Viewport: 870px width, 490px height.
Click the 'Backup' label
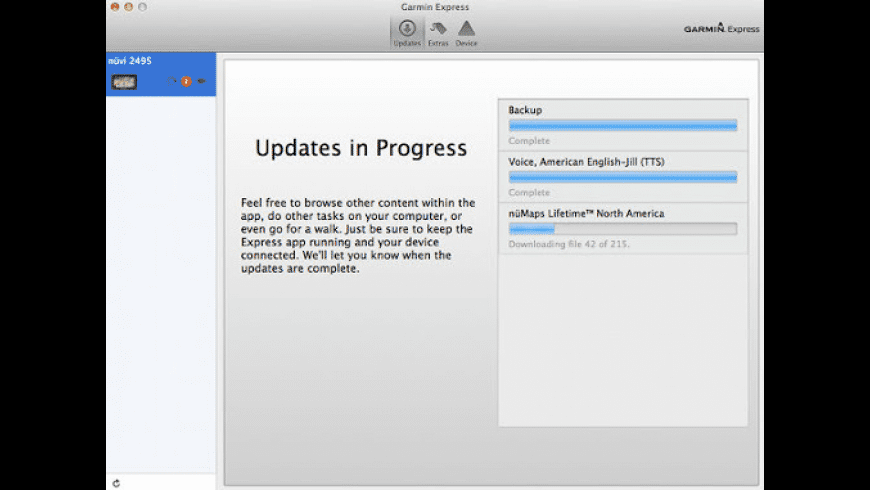pos(525,110)
